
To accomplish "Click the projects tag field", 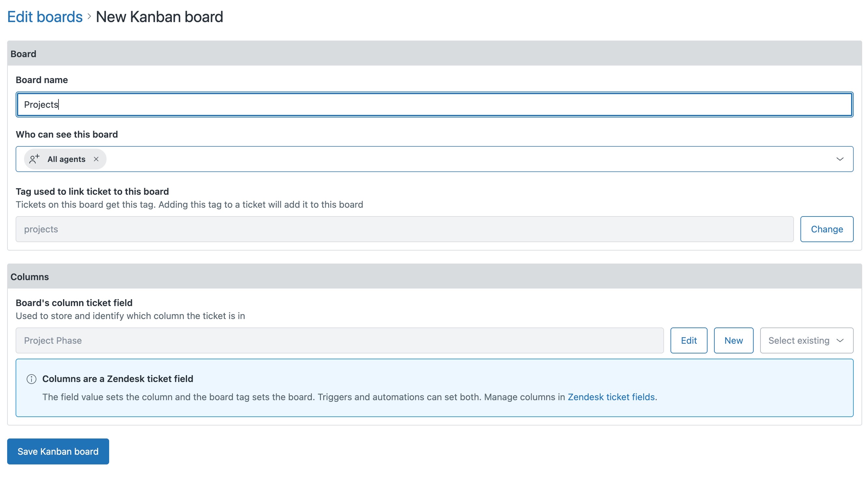I will pos(404,229).
